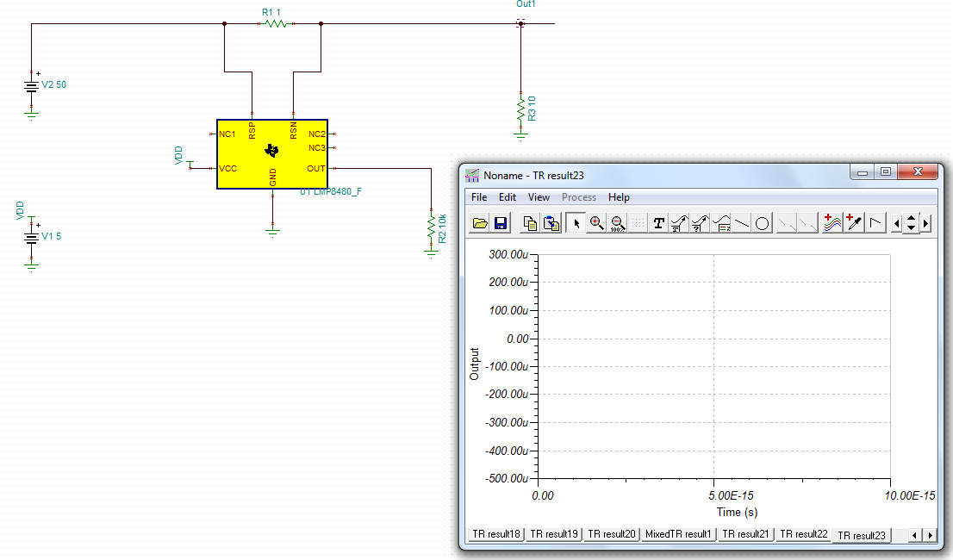Click the 5.00E-15 time axis value

click(x=731, y=495)
